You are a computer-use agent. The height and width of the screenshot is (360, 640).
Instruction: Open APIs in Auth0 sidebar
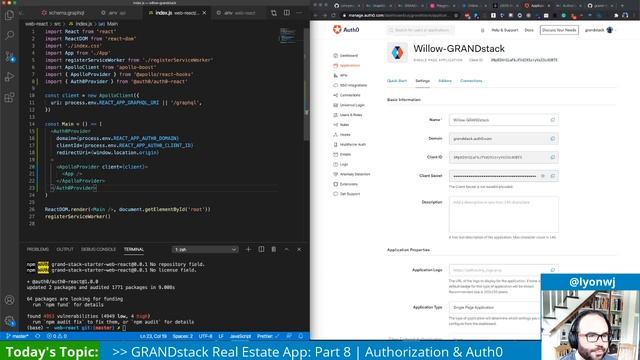coord(340,76)
